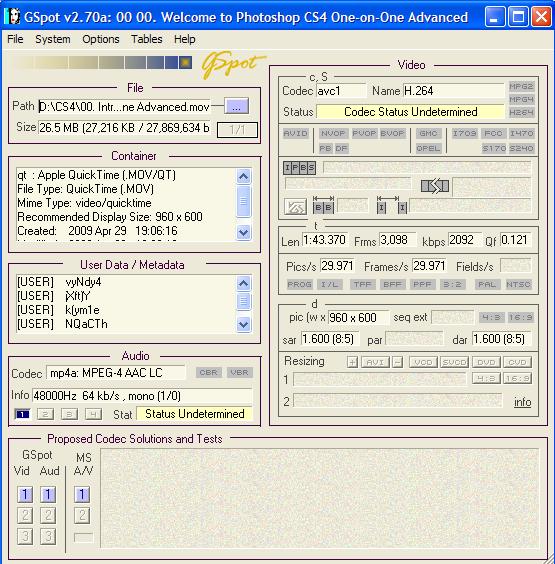Select audio stream 2 button
555x564 pixels.
46,414
